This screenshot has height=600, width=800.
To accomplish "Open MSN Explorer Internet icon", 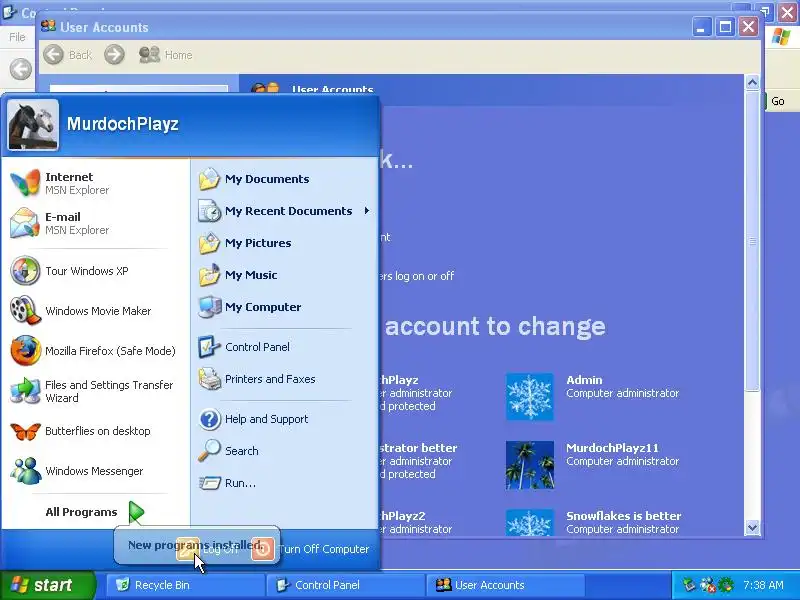I will (25, 183).
